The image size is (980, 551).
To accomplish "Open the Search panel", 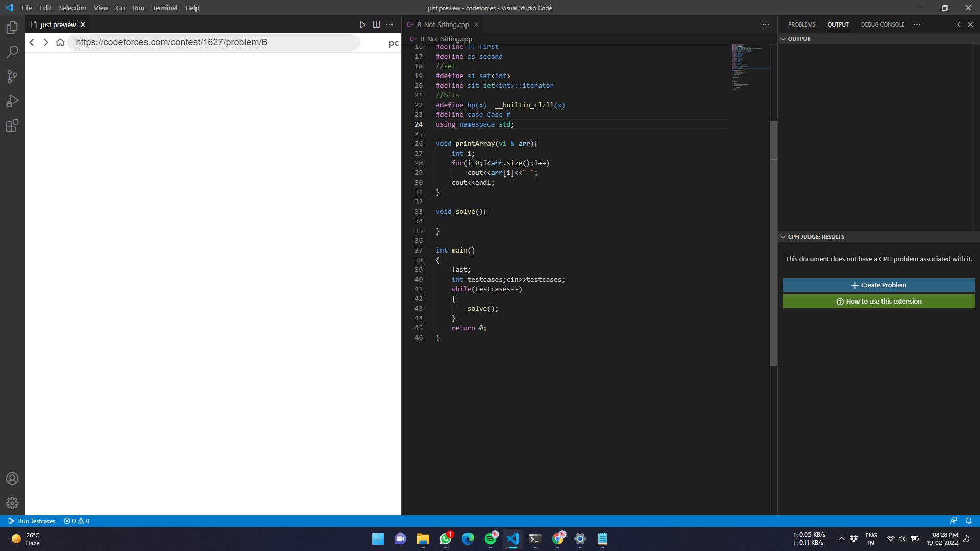I will pos(12,52).
